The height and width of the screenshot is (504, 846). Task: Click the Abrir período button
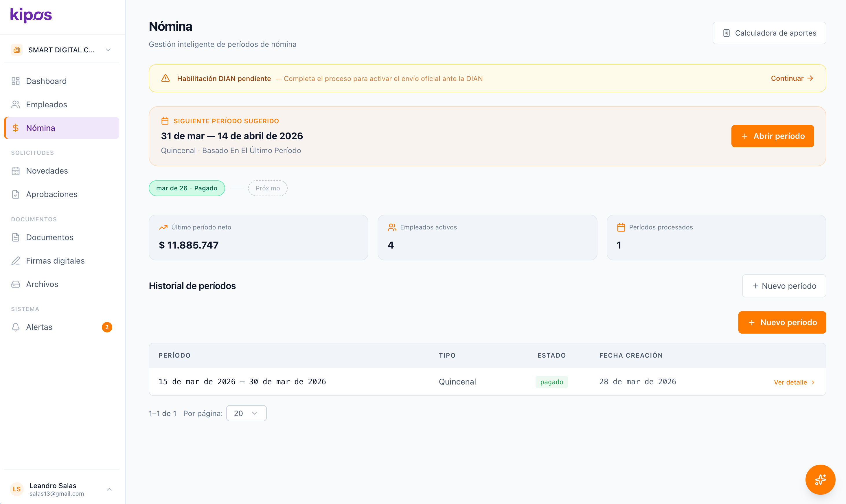[x=772, y=136]
